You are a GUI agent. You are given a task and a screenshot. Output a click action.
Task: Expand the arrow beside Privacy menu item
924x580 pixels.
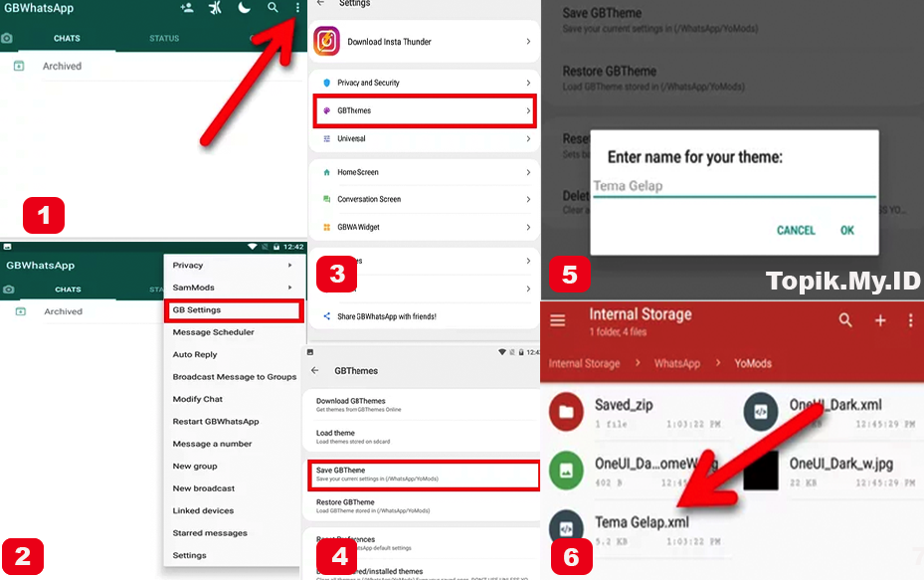pos(289,266)
